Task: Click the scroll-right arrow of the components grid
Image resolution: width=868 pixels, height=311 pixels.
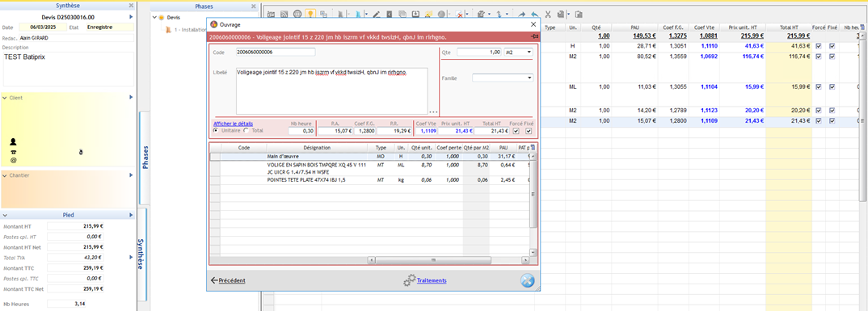Action: pos(525,261)
